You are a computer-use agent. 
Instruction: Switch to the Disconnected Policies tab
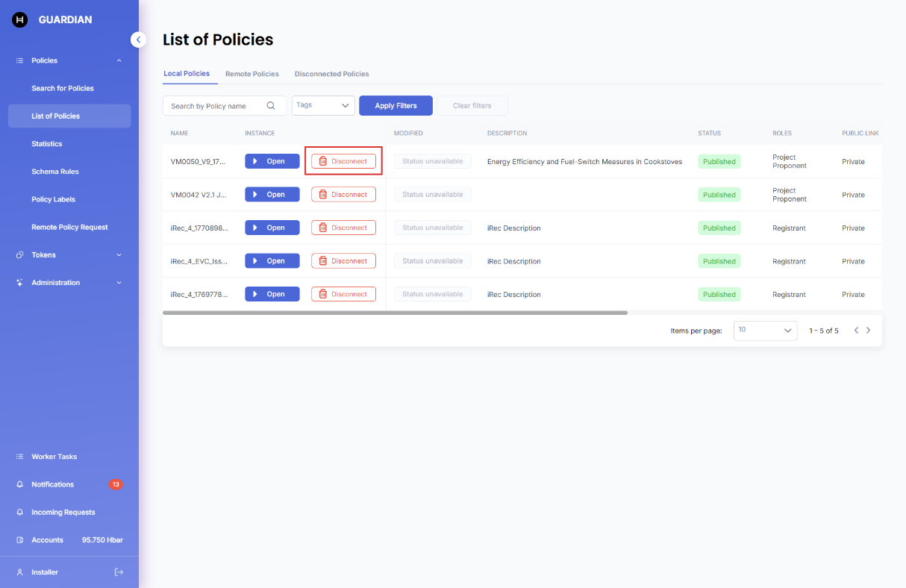(x=331, y=74)
